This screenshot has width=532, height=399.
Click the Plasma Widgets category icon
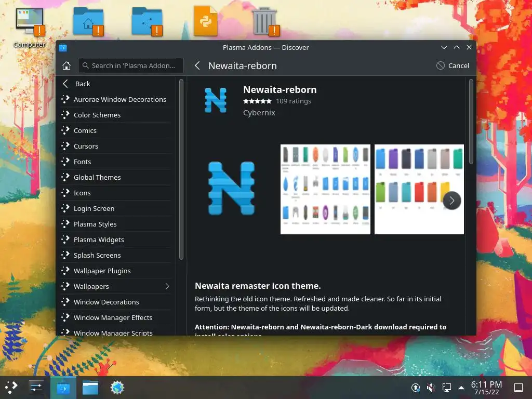pos(65,240)
